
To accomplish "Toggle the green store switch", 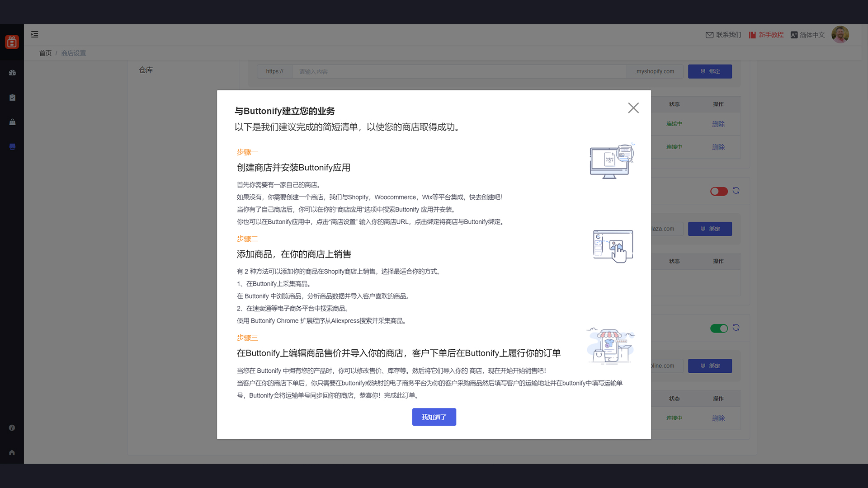I will pyautogui.click(x=719, y=328).
